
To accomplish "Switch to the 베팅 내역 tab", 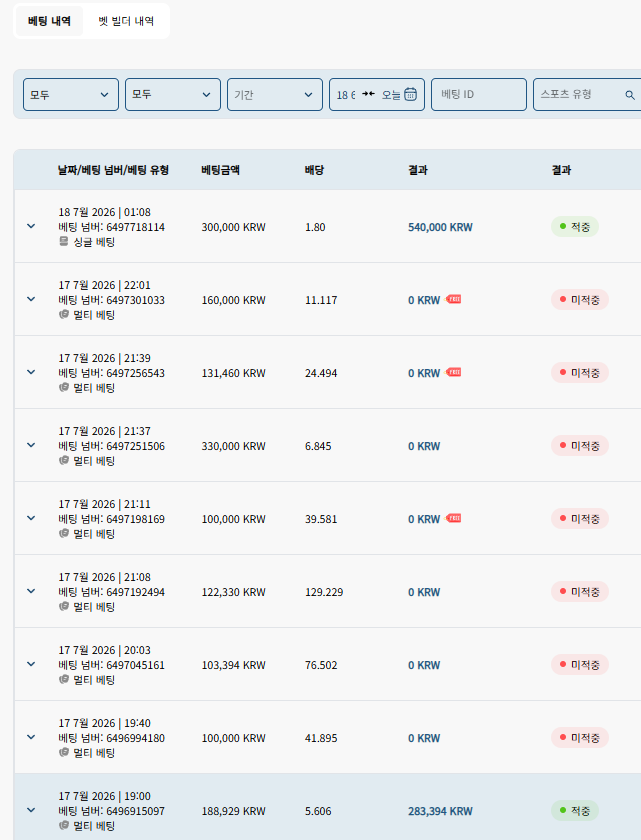I will 49,21.
